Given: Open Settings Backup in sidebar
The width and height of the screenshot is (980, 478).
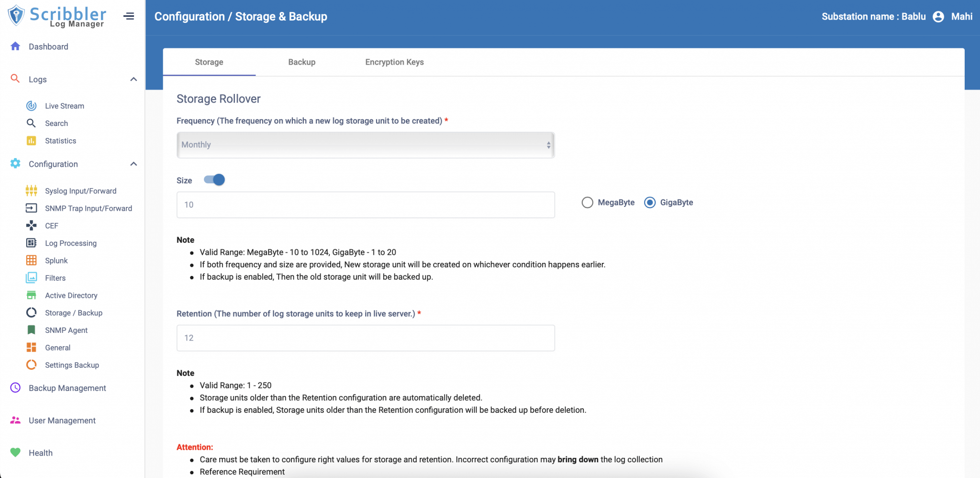Looking at the screenshot, I should coord(72,365).
